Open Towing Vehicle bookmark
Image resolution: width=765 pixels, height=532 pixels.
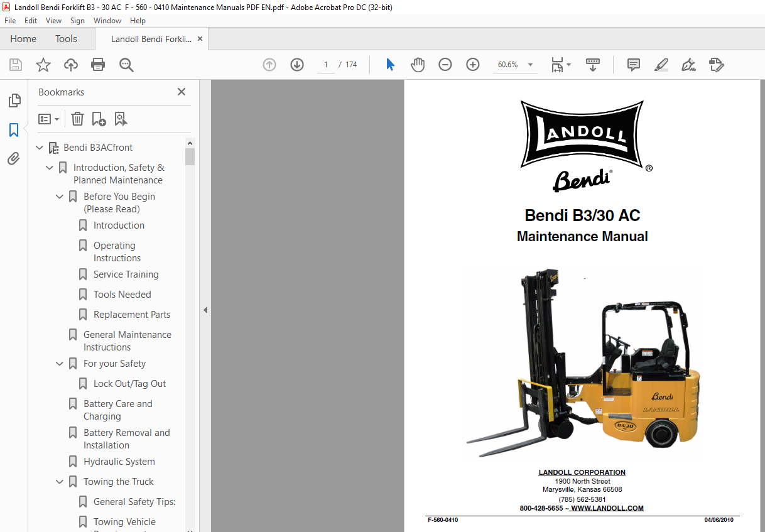pyautogui.click(x=124, y=522)
